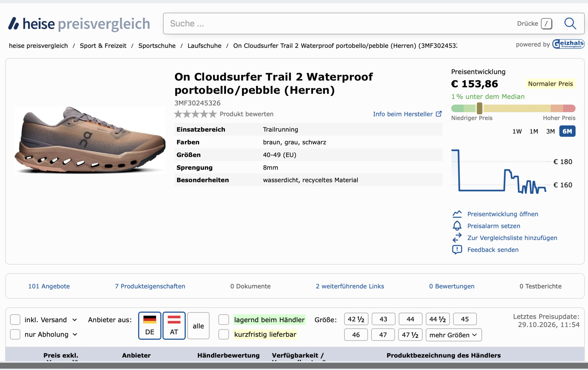Expand the inkl. Versand dropdown arrow
This screenshot has width=588, height=370.
tap(74, 320)
